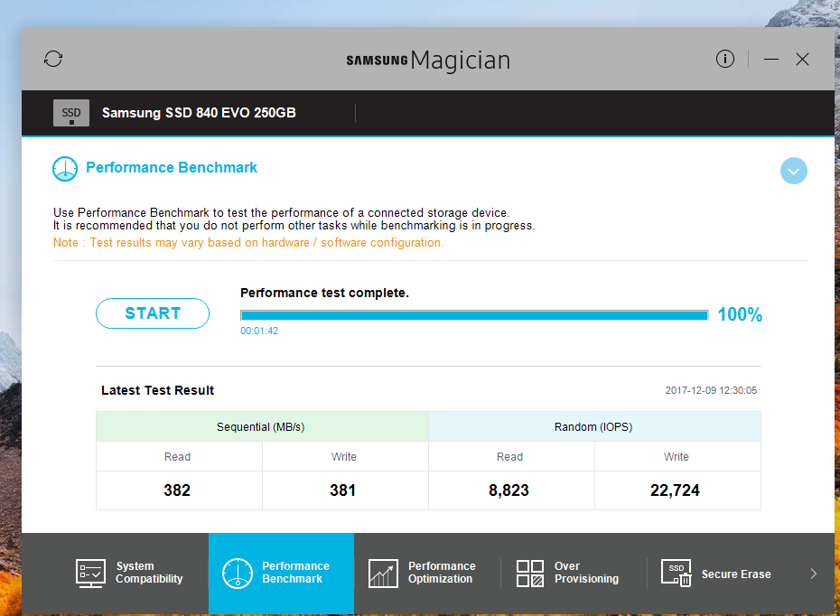
Task: Click the Random (IOPS) header
Action: [594, 427]
